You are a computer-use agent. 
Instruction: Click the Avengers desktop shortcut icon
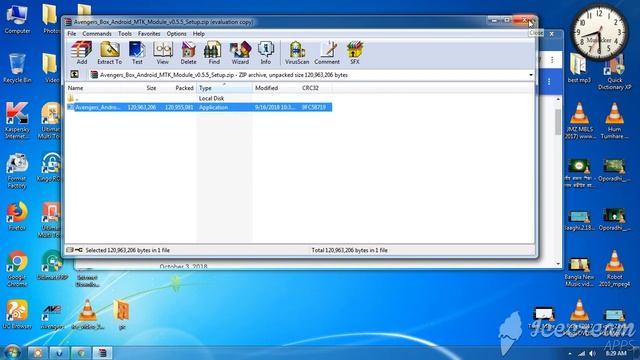(52, 316)
